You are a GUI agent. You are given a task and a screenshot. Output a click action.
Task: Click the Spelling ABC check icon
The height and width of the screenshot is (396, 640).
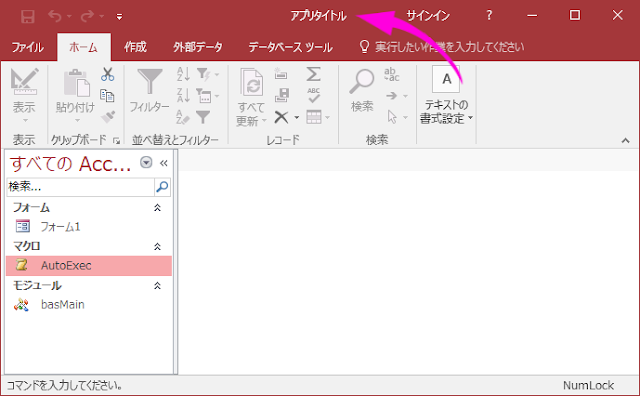[x=313, y=96]
